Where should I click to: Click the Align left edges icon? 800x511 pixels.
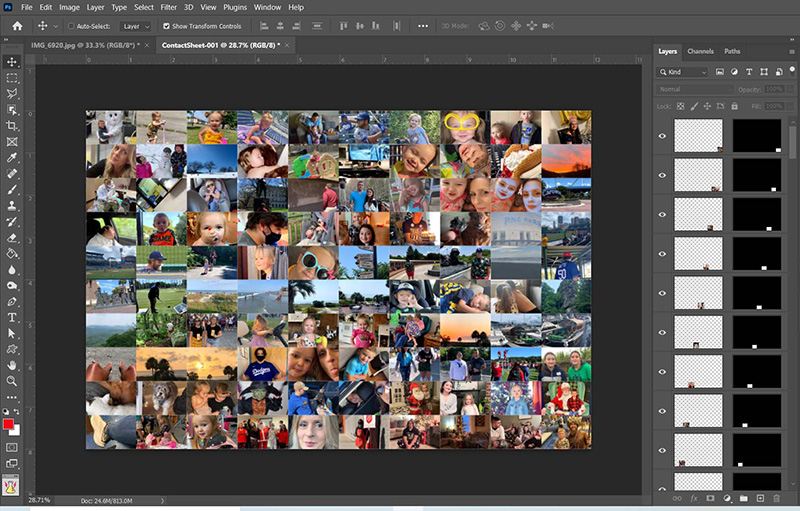(264, 26)
